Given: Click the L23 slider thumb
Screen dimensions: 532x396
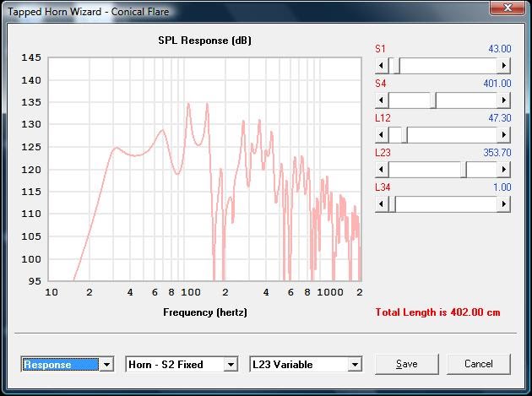Looking at the screenshot, I should [x=464, y=170].
